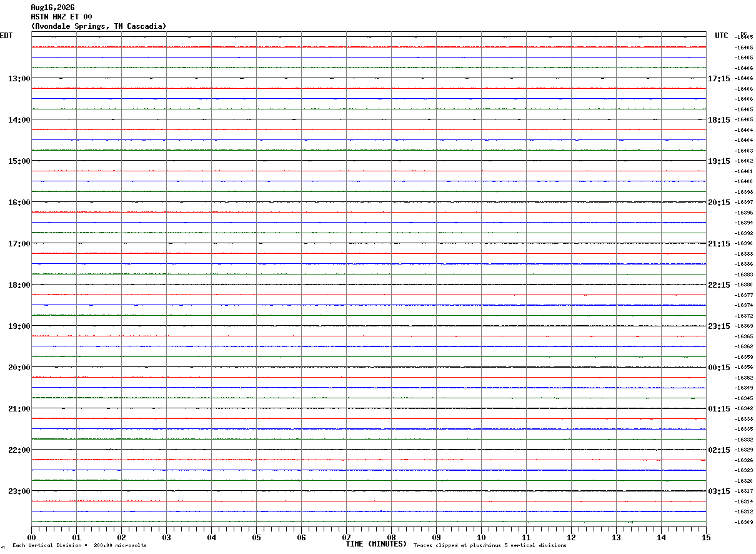Click the 13:00 EDT time label

[19, 79]
